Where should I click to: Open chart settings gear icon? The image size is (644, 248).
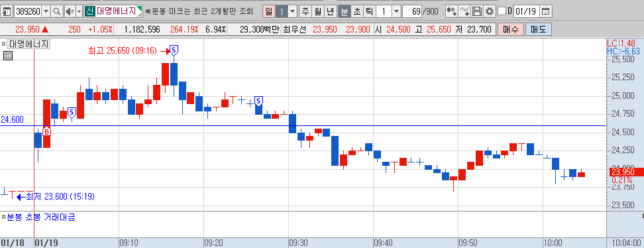coord(489,11)
